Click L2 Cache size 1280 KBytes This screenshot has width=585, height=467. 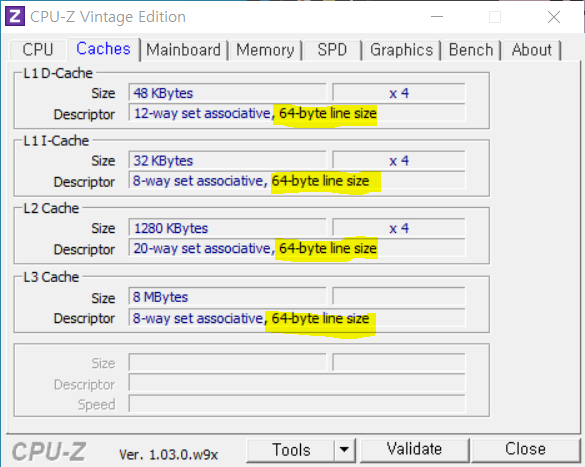(228, 228)
